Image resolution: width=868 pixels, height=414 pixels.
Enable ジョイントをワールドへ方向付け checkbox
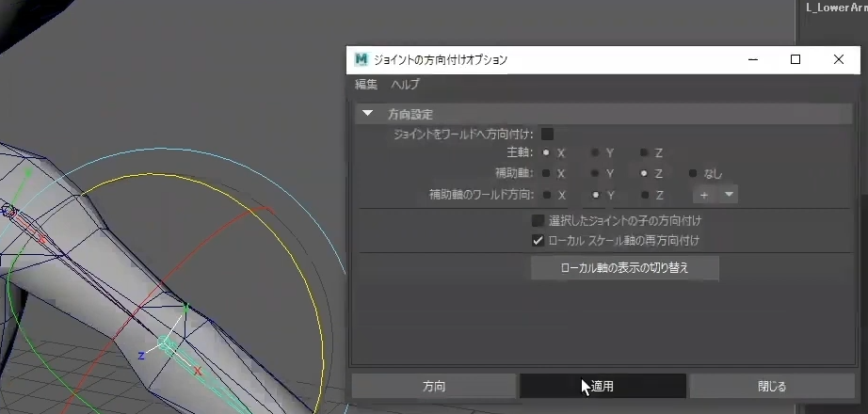547,134
